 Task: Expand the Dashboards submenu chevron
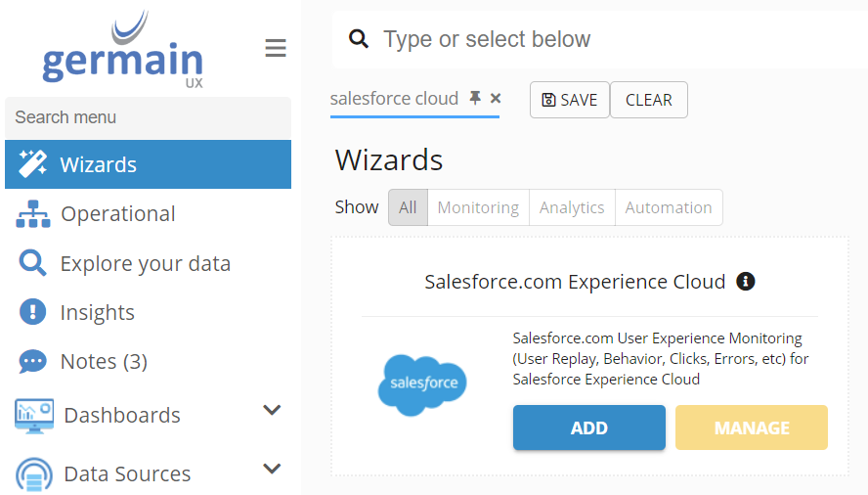tap(273, 410)
